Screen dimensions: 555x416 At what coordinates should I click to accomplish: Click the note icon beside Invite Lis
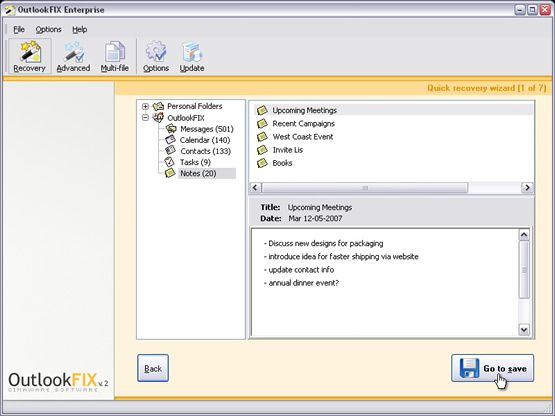[x=262, y=150]
